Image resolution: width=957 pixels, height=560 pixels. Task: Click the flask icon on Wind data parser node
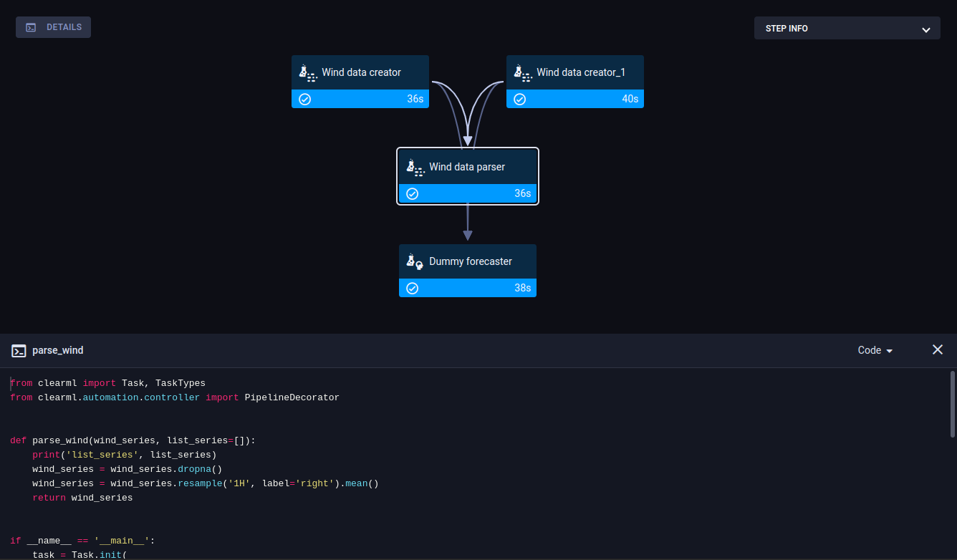pyautogui.click(x=415, y=167)
